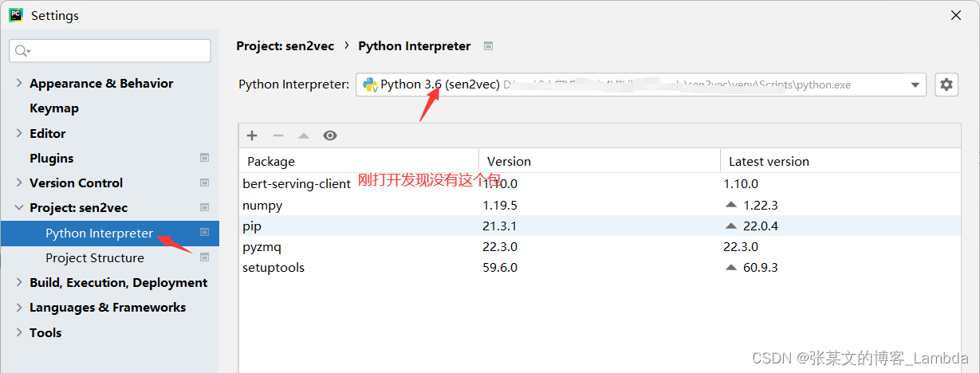Click the remove package minus icon
Viewport: 980px width, 373px height.
click(x=277, y=135)
